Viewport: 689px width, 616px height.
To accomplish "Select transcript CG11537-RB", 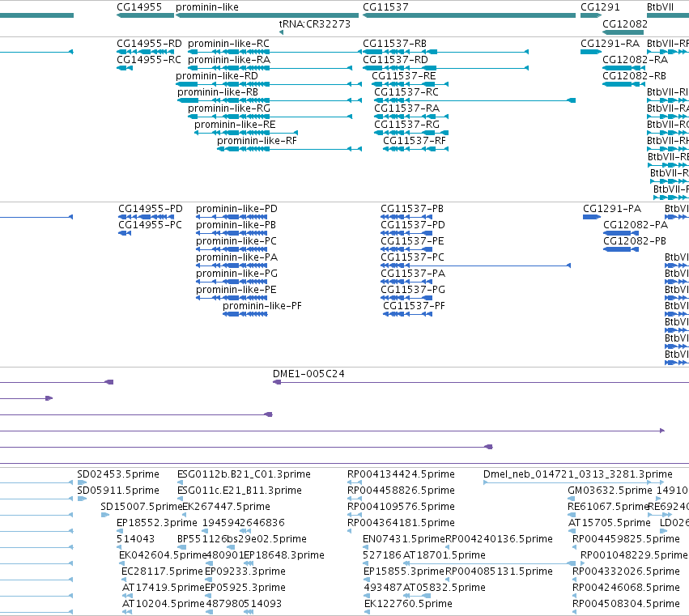I will (445, 52).
